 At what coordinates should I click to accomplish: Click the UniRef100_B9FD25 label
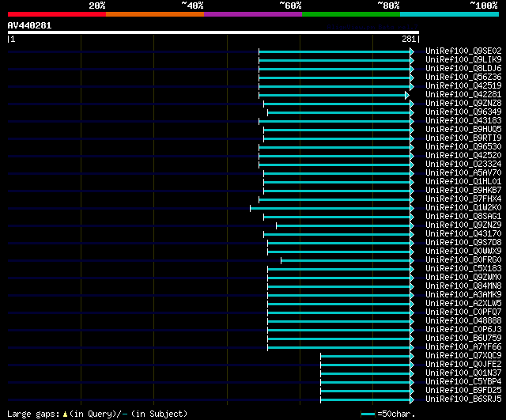pos(463,391)
